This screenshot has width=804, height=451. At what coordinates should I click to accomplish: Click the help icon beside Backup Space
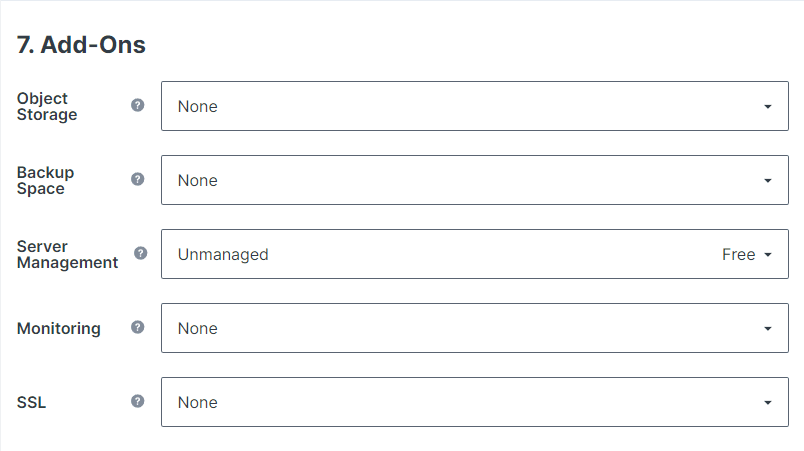point(137,179)
